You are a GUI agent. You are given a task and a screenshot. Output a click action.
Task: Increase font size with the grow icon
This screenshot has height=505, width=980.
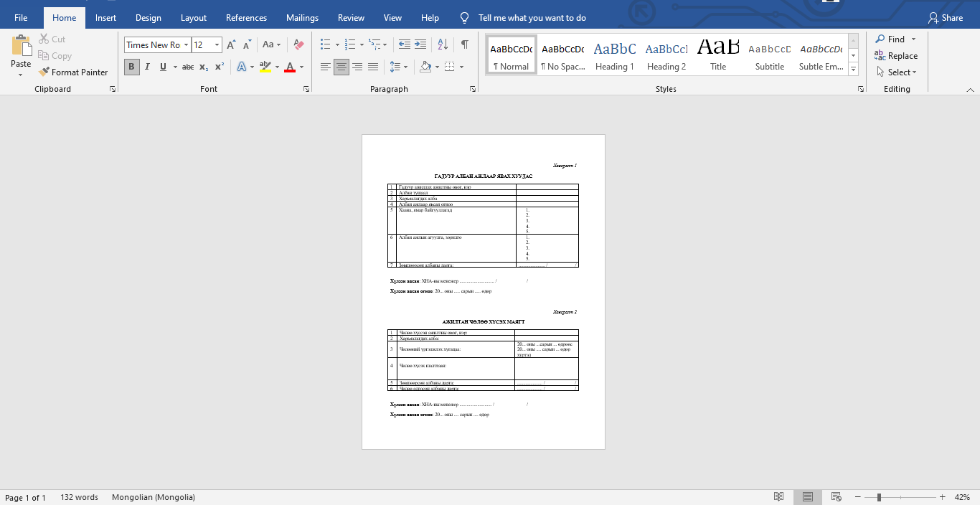pos(231,44)
